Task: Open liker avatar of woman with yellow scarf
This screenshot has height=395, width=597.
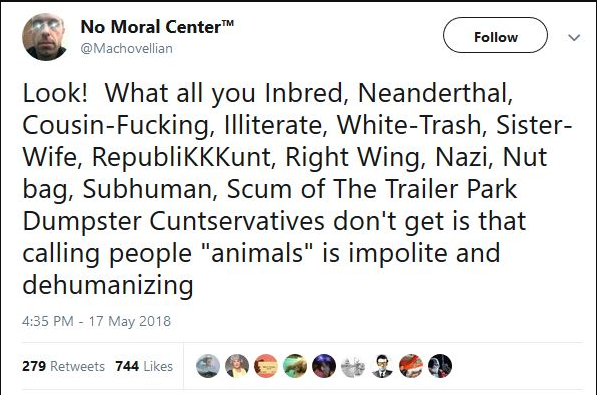Action: [237, 366]
